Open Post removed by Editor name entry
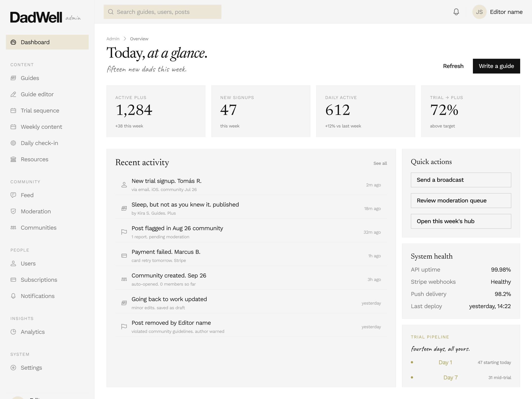Image resolution: width=532 pixels, height=399 pixels. tap(251, 327)
